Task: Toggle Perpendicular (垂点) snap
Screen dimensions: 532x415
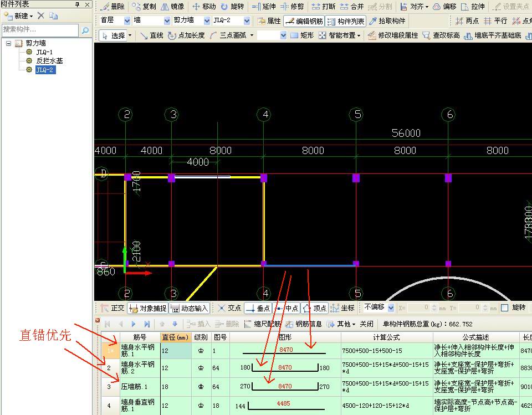Action: 258,308
